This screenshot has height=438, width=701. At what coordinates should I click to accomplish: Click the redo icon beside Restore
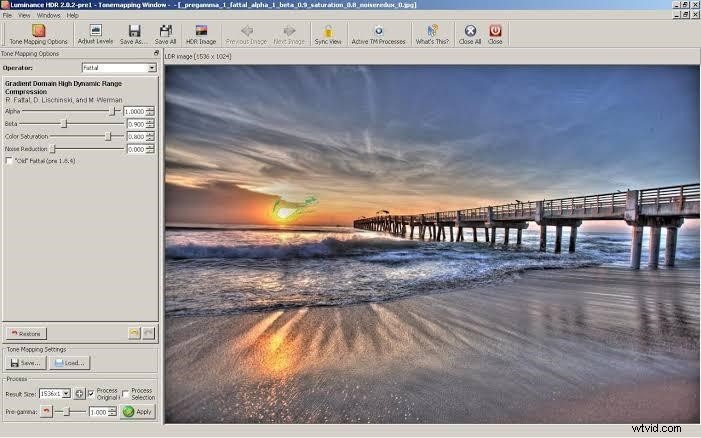coord(149,333)
